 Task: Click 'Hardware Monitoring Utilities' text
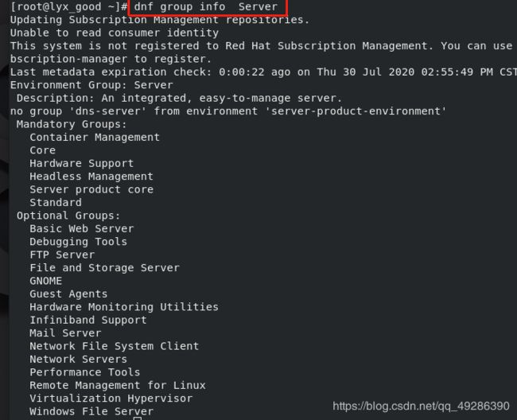click(x=124, y=307)
